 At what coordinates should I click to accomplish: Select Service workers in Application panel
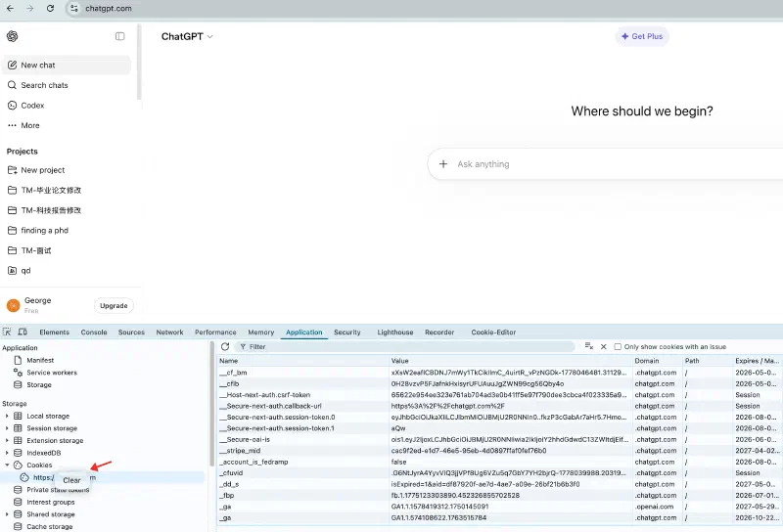[52, 373]
